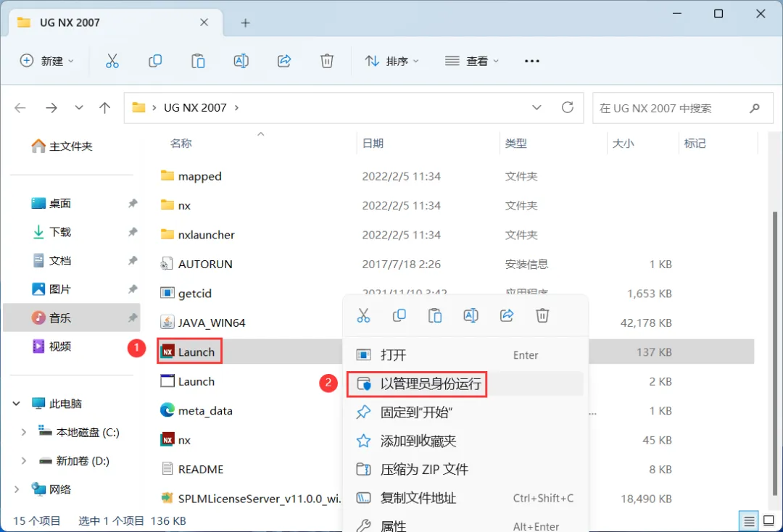The height and width of the screenshot is (532, 783).
Task: Switch to details view in status bar
Action: 749,522
